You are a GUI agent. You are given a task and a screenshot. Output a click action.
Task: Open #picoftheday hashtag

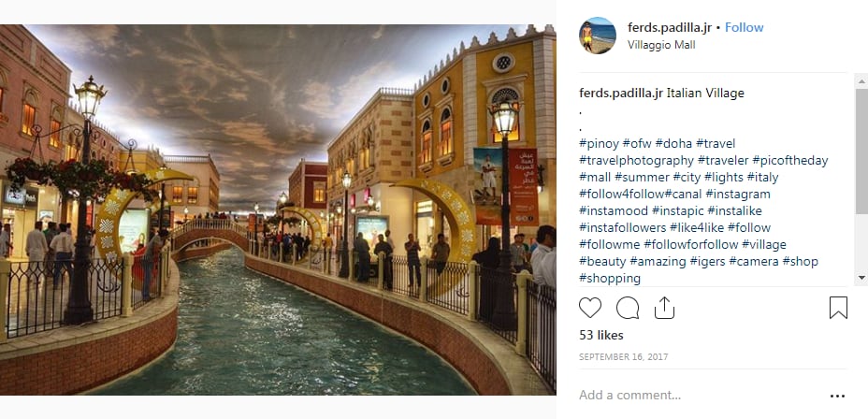(790, 161)
